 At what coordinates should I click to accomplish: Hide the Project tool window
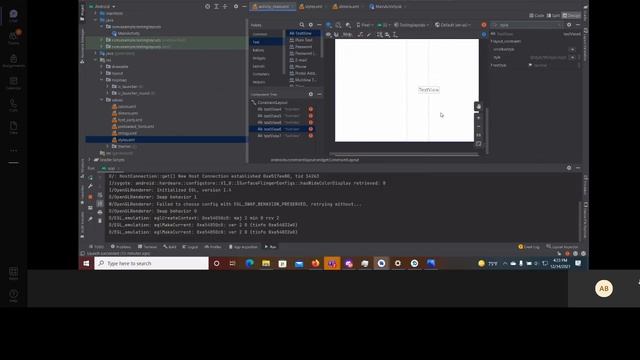pyautogui.click(x=244, y=7)
